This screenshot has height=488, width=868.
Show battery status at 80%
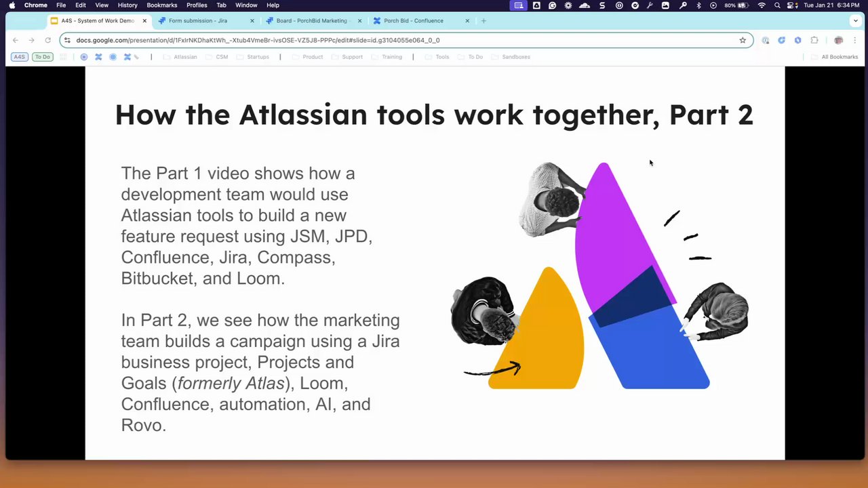point(736,5)
